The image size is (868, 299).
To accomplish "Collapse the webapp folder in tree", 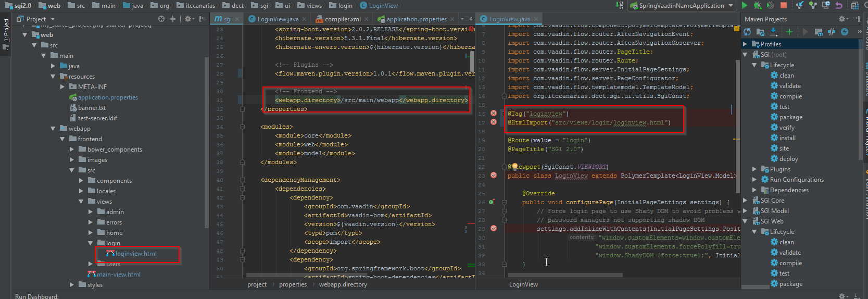I will (53, 129).
